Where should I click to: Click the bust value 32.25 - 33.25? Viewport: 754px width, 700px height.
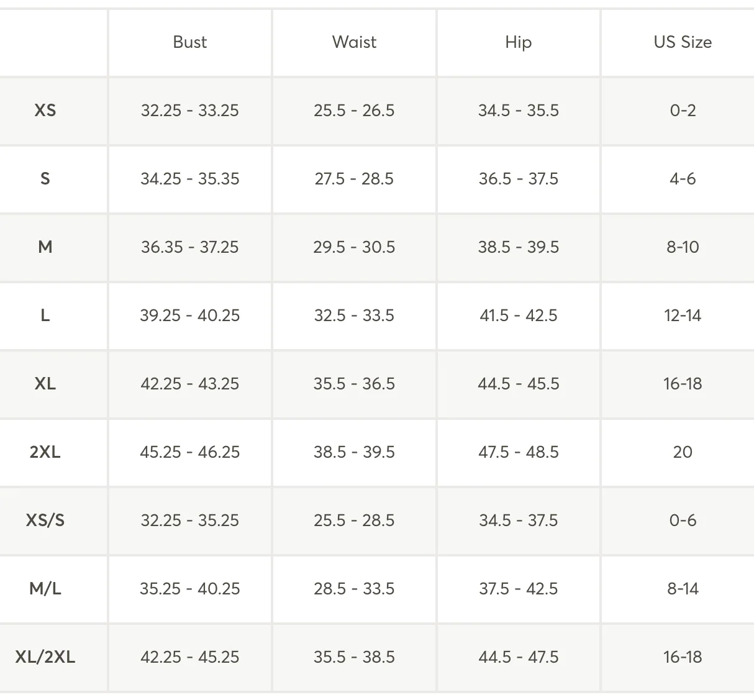189,111
